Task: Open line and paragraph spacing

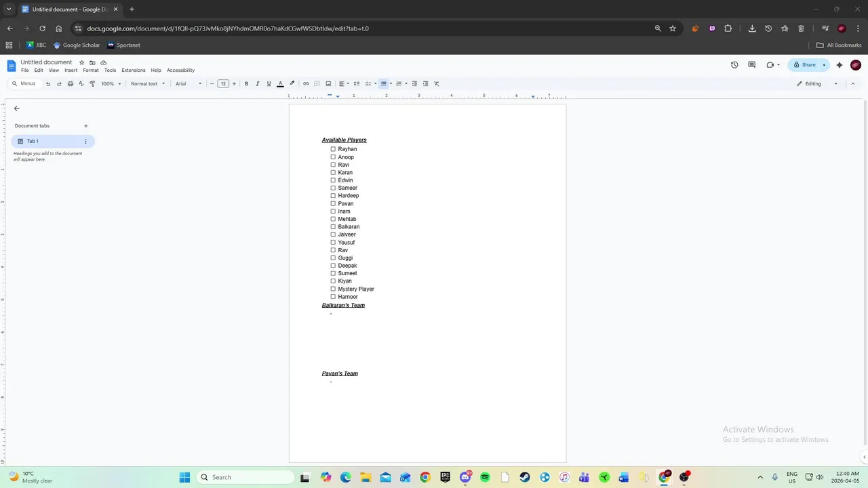Action: [x=357, y=84]
